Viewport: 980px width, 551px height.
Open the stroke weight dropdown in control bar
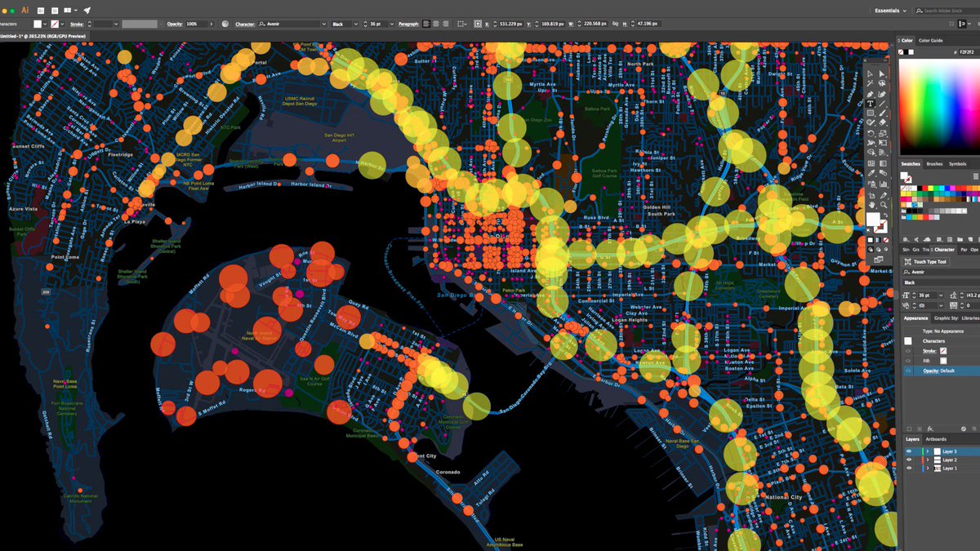[x=116, y=24]
